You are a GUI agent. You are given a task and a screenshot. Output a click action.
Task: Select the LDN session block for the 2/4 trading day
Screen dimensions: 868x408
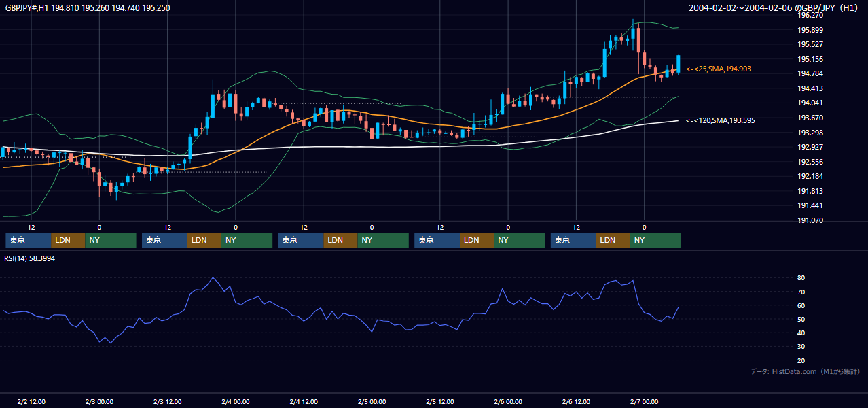click(341, 240)
